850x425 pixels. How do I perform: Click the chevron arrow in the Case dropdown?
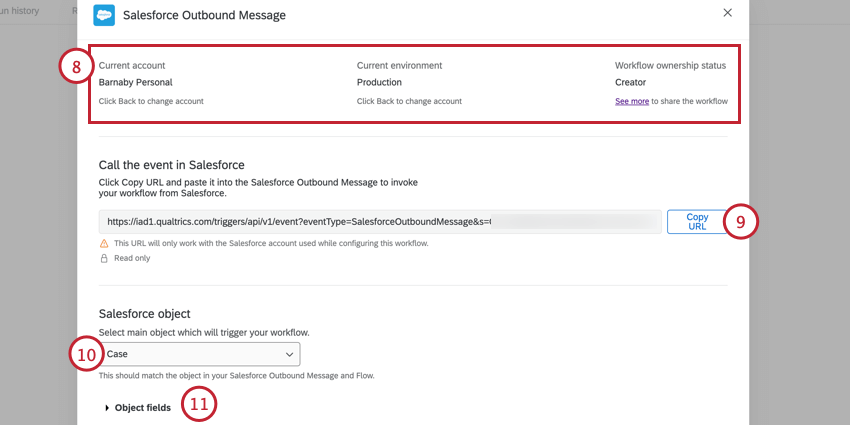point(289,354)
